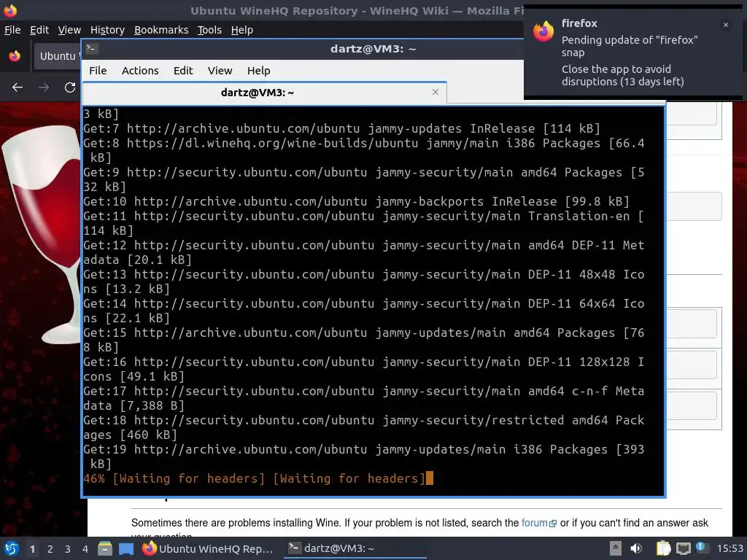
Task: Open Firefox File menu
Action: 12,30
